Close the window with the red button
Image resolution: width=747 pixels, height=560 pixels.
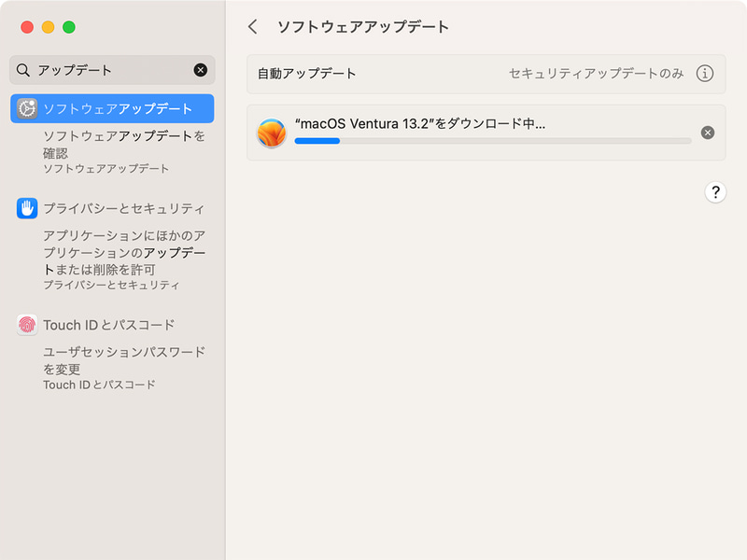(x=27, y=27)
